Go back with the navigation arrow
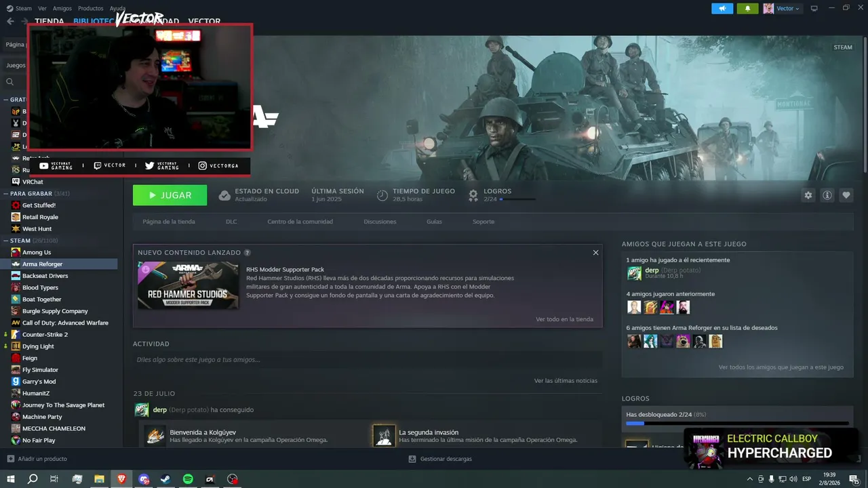The height and width of the screenshot is (488, 868). click(10, 21)
